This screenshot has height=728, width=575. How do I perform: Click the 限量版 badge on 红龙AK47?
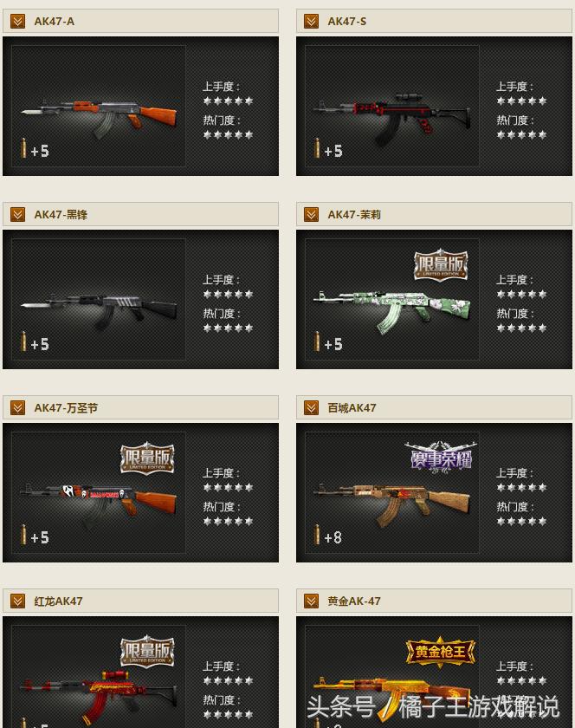pos(147,652)
